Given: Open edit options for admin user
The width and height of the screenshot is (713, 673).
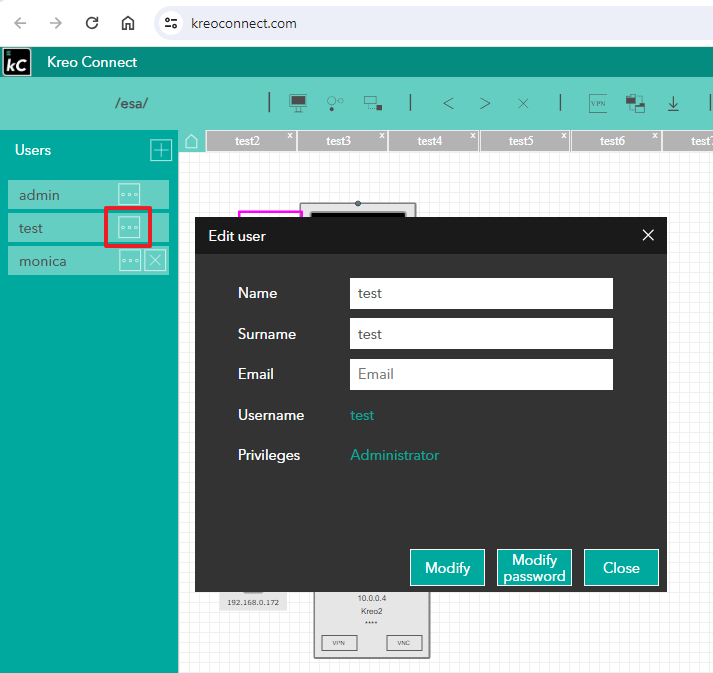Looking at the screenshot, I should (129, 195).
